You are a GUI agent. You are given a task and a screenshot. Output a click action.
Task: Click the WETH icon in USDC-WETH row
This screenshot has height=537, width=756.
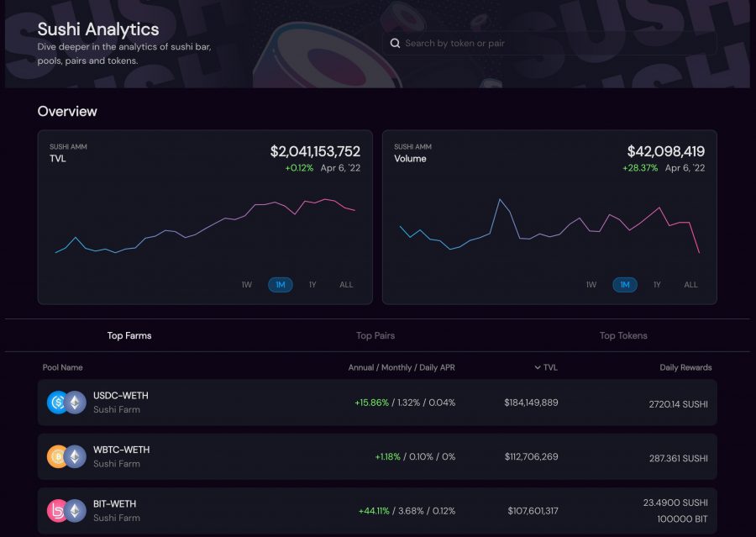[x=76, y=403]
